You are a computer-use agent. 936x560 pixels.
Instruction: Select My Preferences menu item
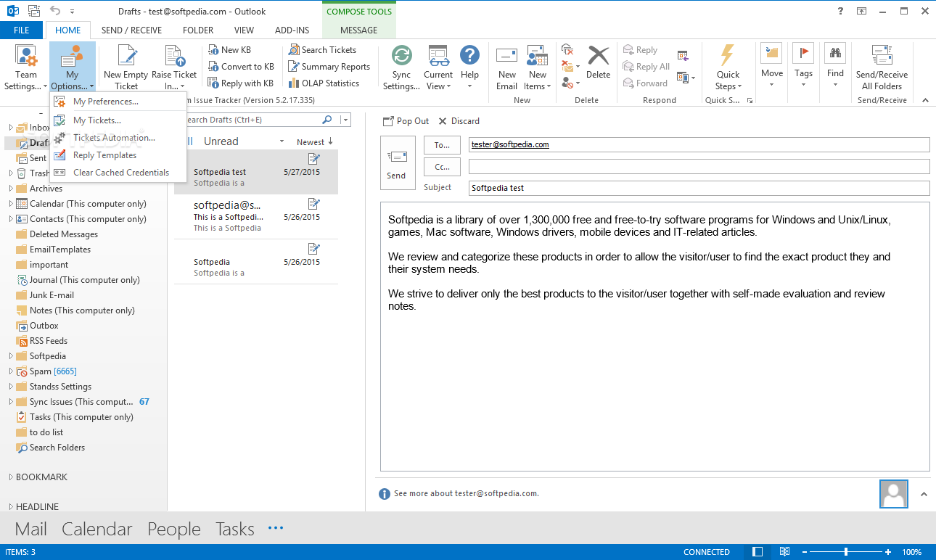click(x=118, y=102)
